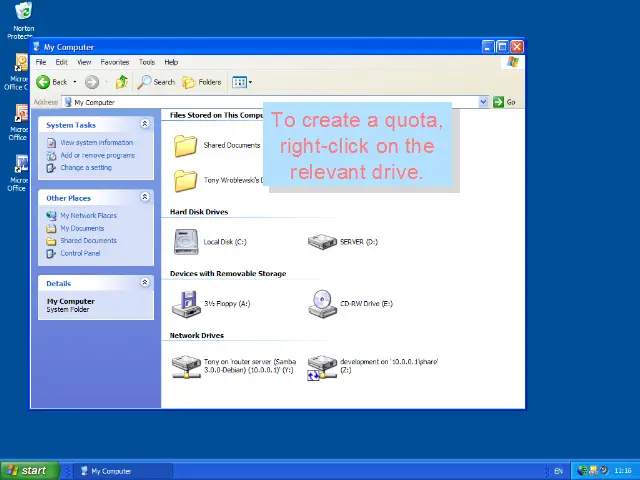Viewport: 640px width, 480px height.
Task: Open the Search toolbar button
Action: point(156,82)
